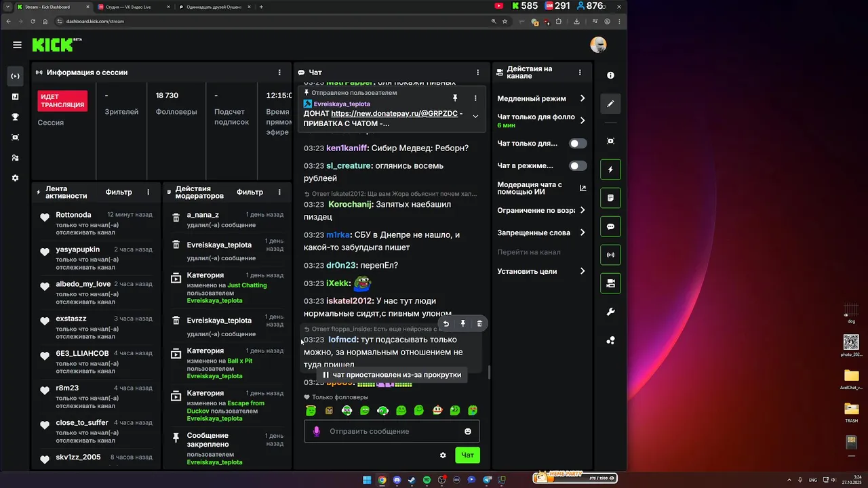
Task: Click the chat scrollbar handle
Action: (x=489, y=372)
